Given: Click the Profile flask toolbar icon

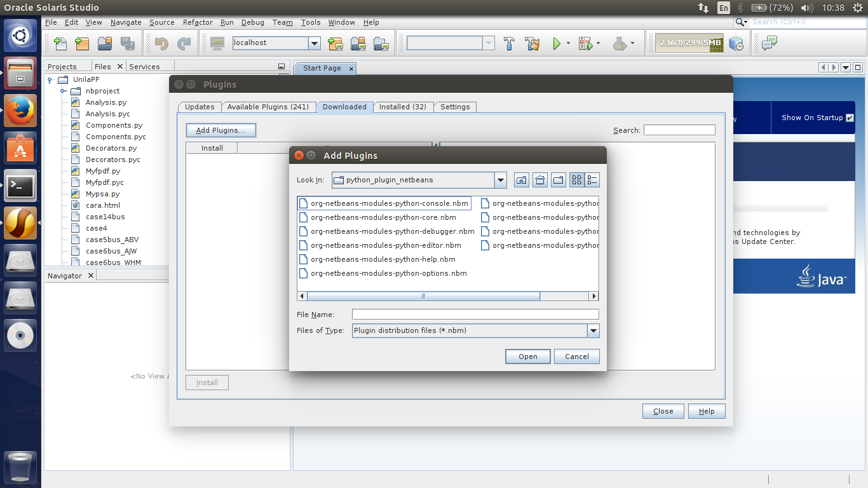Looking at the screenshot, I should (x=620, y=43).
